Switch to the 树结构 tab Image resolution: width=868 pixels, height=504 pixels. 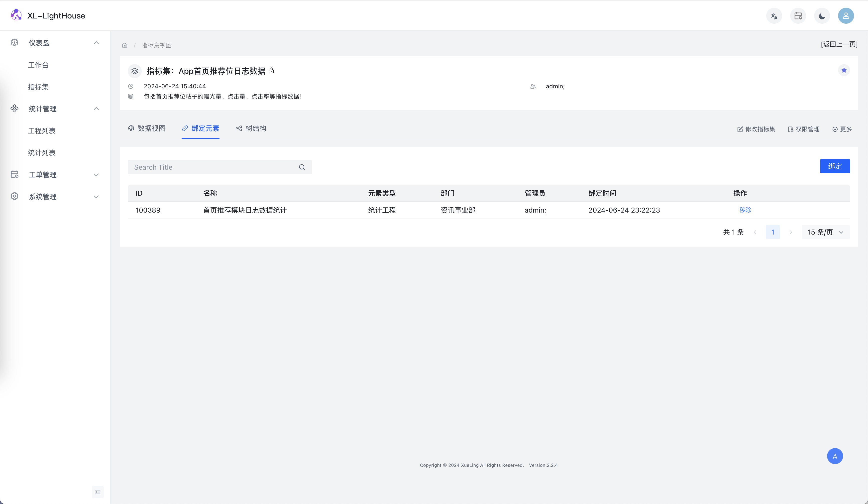251,128
